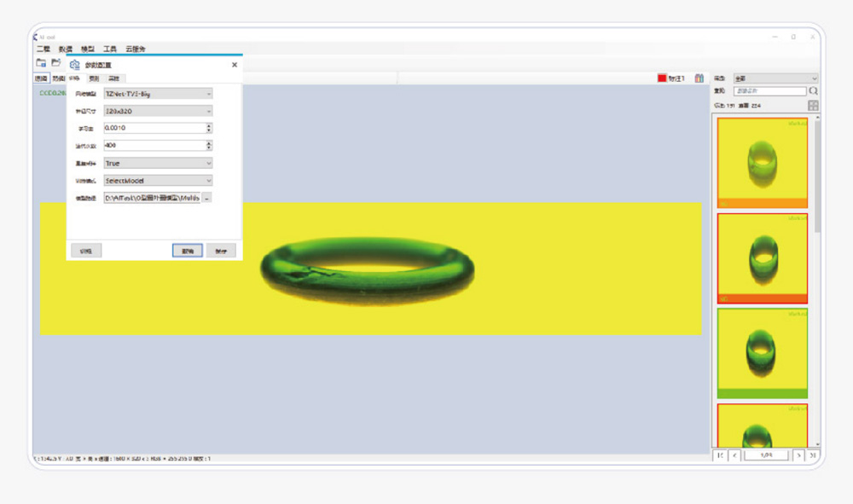The height and width of the screenshot is (504, 853).
Task: Go to the next thumbnail page
Action: 798,455
